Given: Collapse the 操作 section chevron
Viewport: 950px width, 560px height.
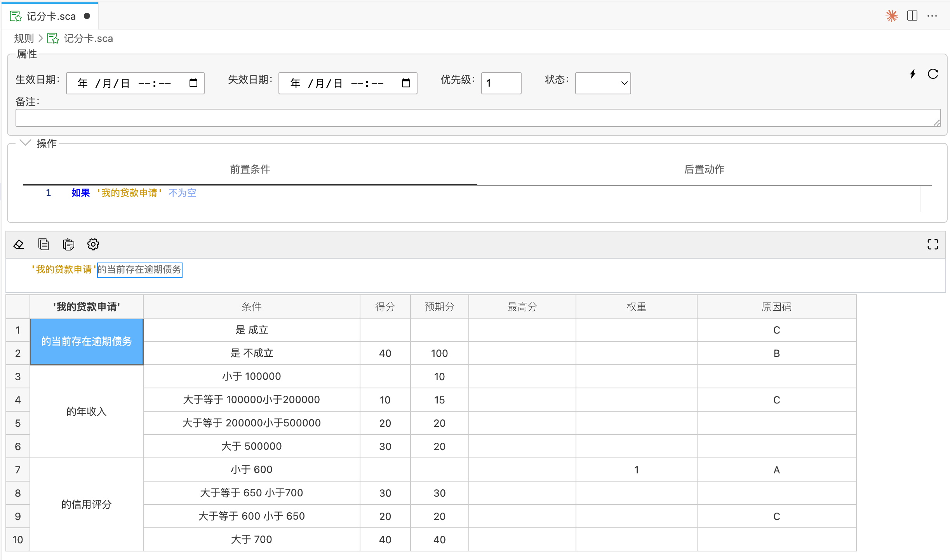Looking at the screenshot, I should [x=25, y=143].
